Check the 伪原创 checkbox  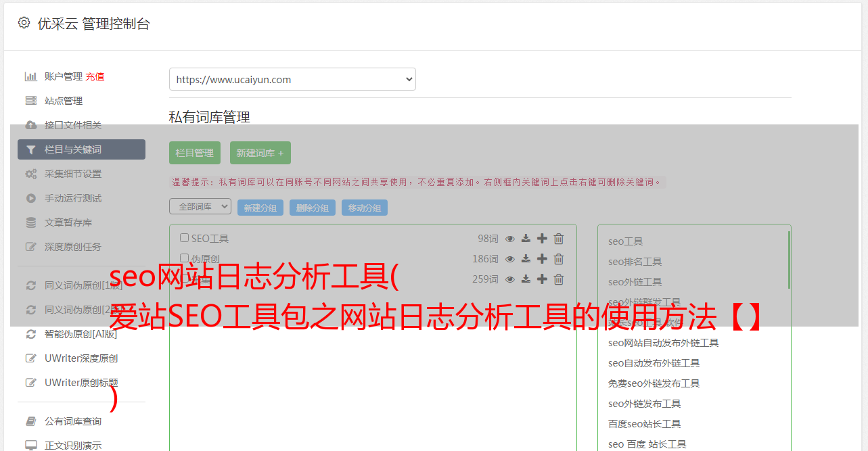tap(184, 258)
